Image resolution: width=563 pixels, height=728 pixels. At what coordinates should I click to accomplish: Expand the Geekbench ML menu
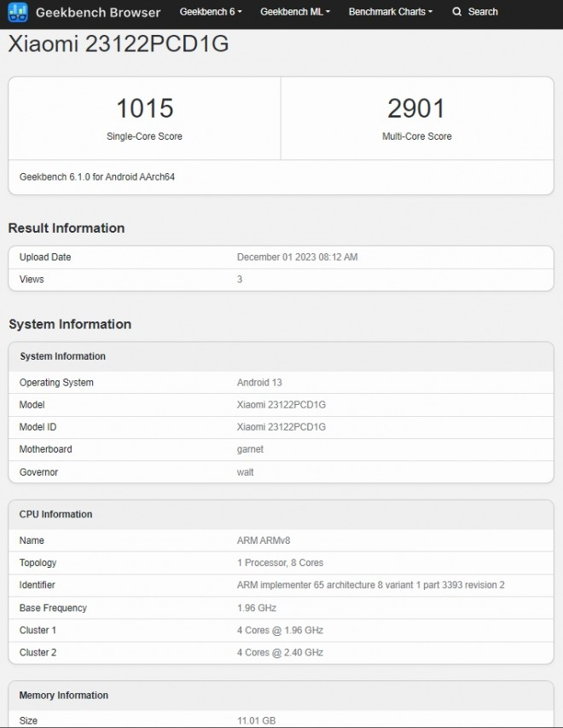click(295, 12)
